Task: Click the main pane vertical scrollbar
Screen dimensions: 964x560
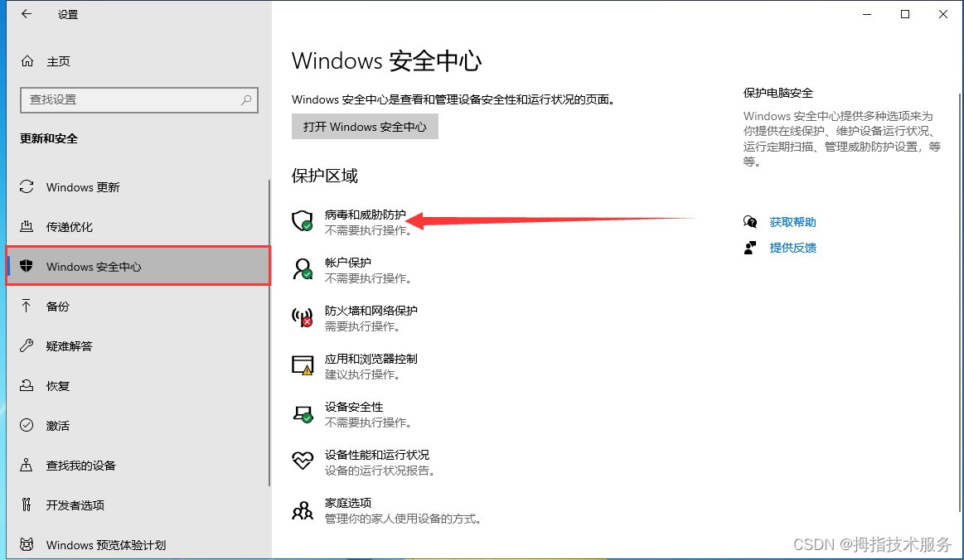Action: pyautogui.click(x=960, y=302)
